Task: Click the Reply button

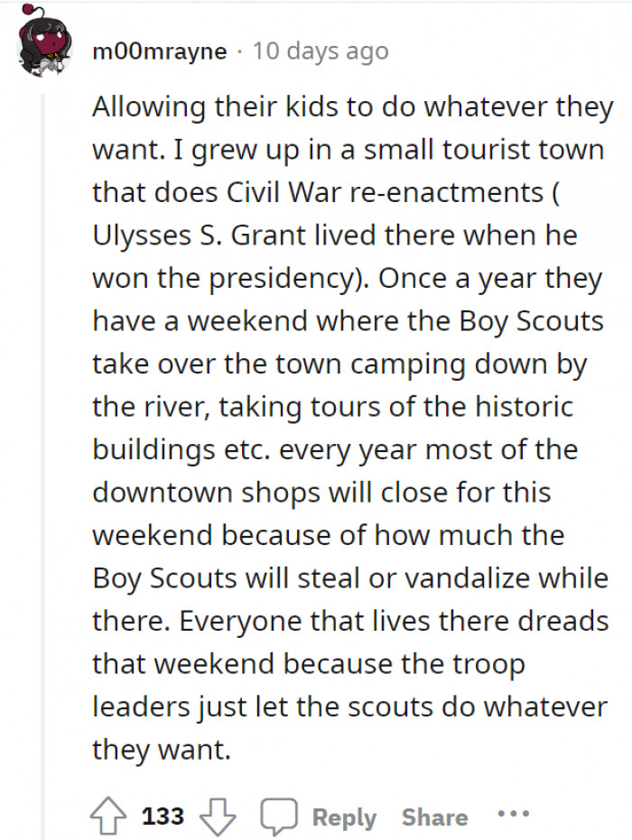Action: [x=344, y=817]
